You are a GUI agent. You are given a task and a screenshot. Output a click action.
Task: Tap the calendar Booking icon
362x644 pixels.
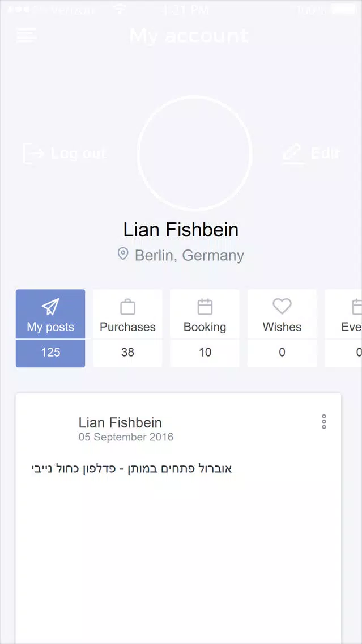click(x=205, y=307)
